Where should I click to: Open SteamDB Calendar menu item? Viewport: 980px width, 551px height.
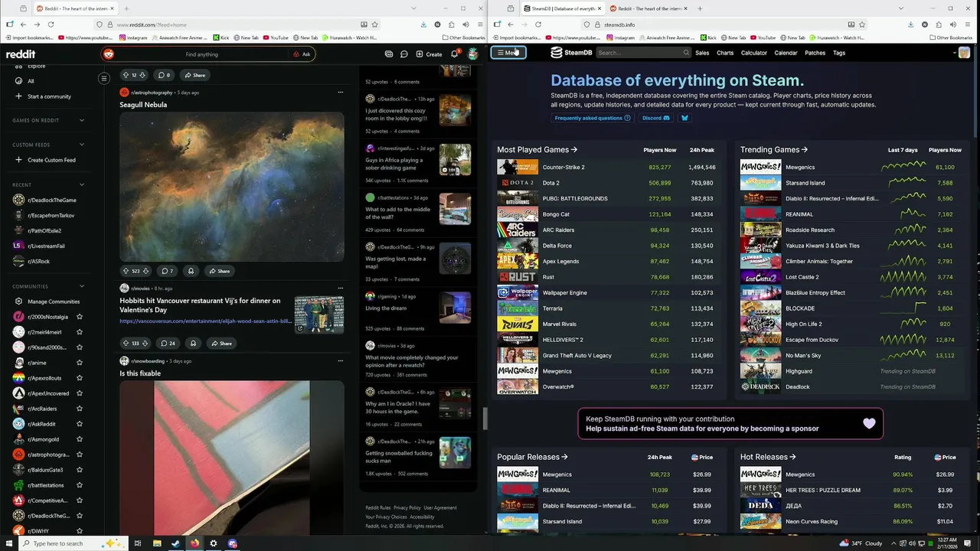click(x=786, y=53)
